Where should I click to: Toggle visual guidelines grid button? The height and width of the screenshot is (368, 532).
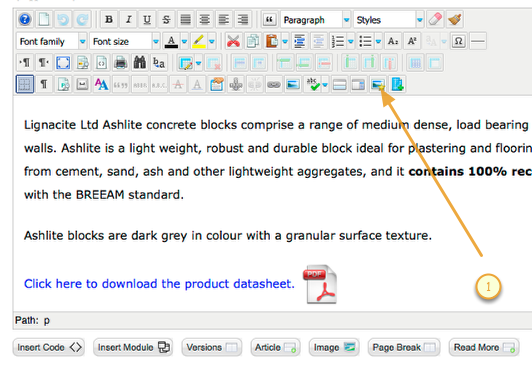(25, 84)
